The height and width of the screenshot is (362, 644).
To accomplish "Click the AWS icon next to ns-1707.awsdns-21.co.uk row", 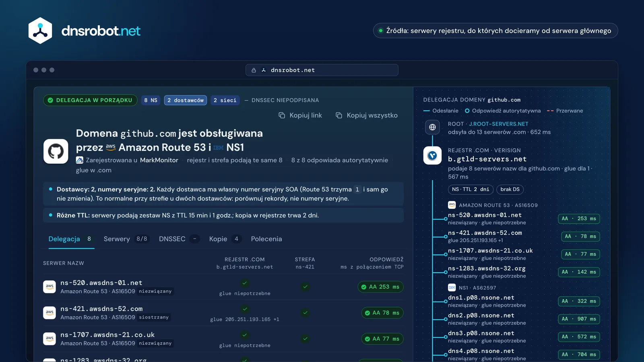I will click(x=50, y=339).
